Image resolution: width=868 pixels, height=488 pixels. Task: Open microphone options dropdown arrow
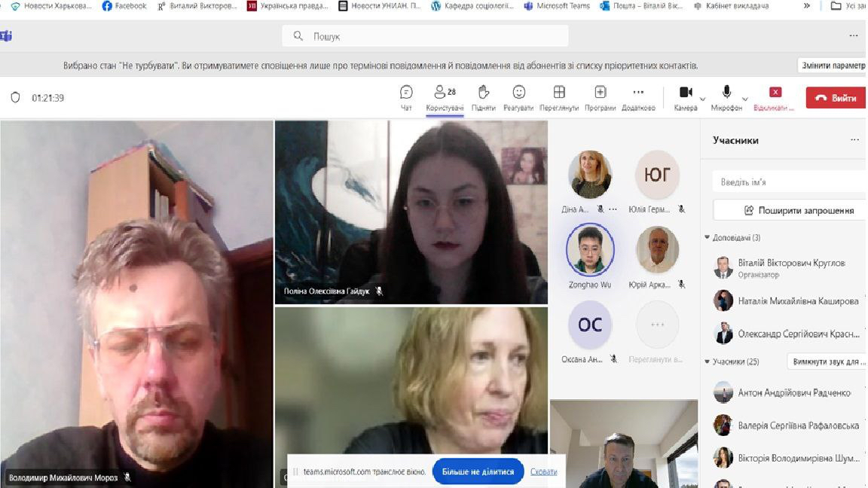click(745, 99)
